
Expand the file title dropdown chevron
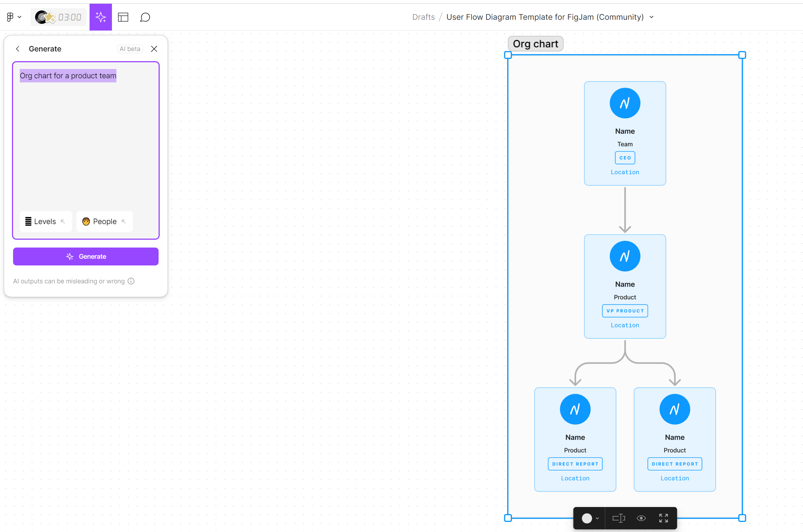[x=652, y=17]
